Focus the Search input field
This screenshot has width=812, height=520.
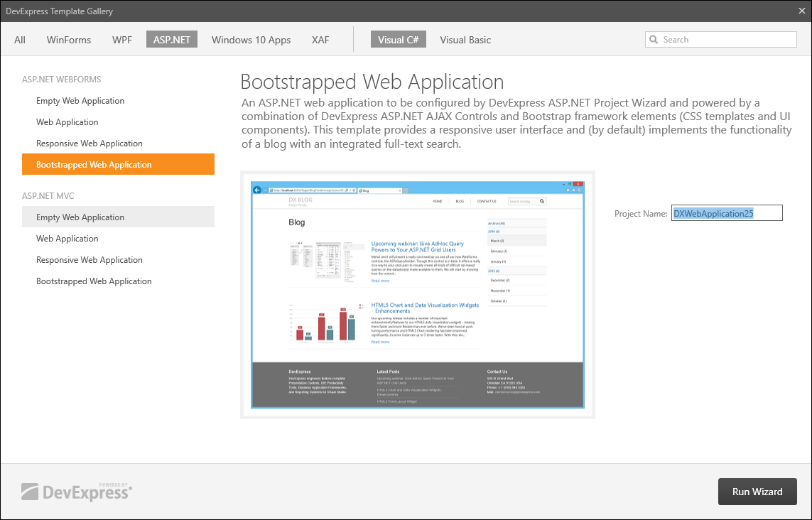click(721, 39)
